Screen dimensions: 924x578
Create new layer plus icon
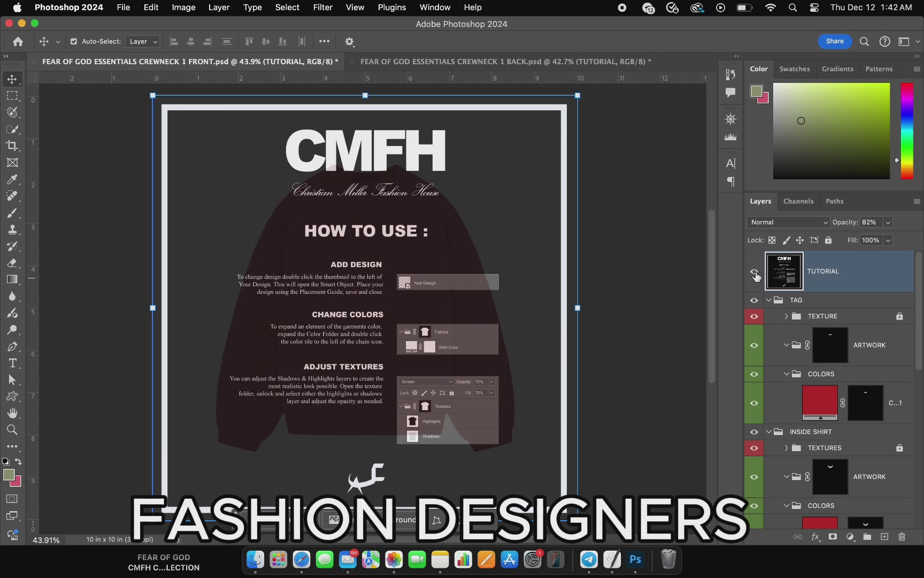[884, 537]
